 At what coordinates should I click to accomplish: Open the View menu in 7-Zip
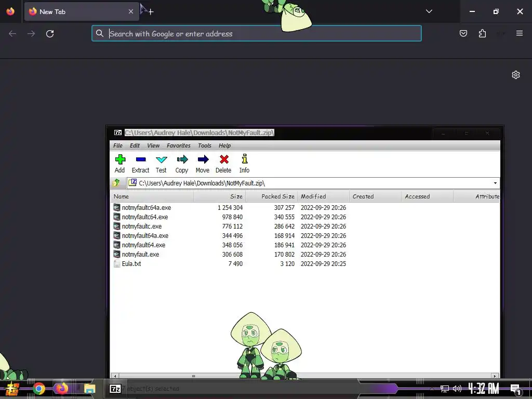pos(153,145)
